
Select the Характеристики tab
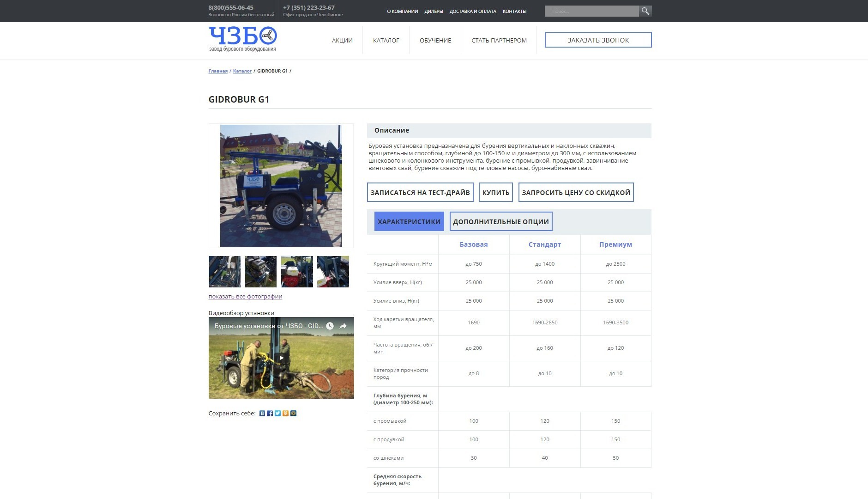pyautogui.click(x=409, y=222)
